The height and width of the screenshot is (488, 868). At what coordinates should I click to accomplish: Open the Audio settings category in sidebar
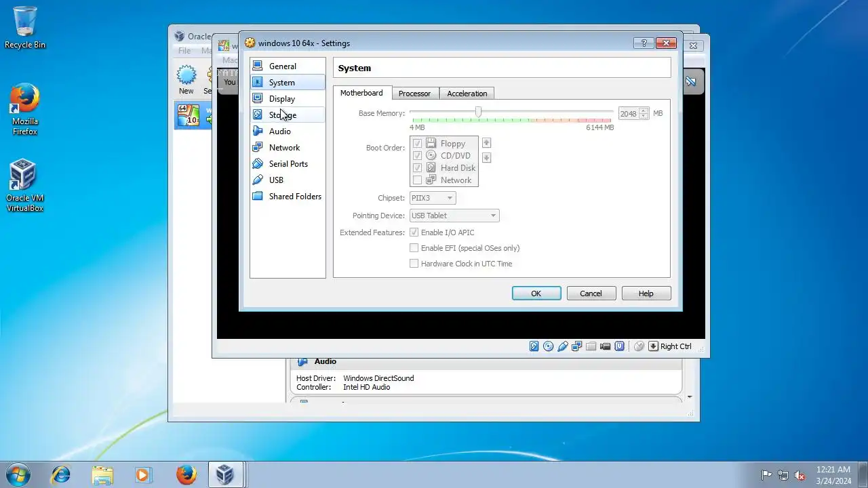coord(288,131)
